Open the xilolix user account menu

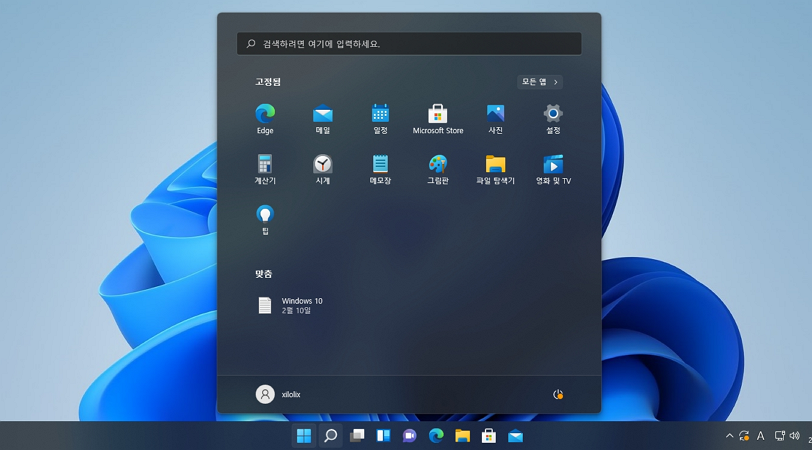click(x=278, y=394)
